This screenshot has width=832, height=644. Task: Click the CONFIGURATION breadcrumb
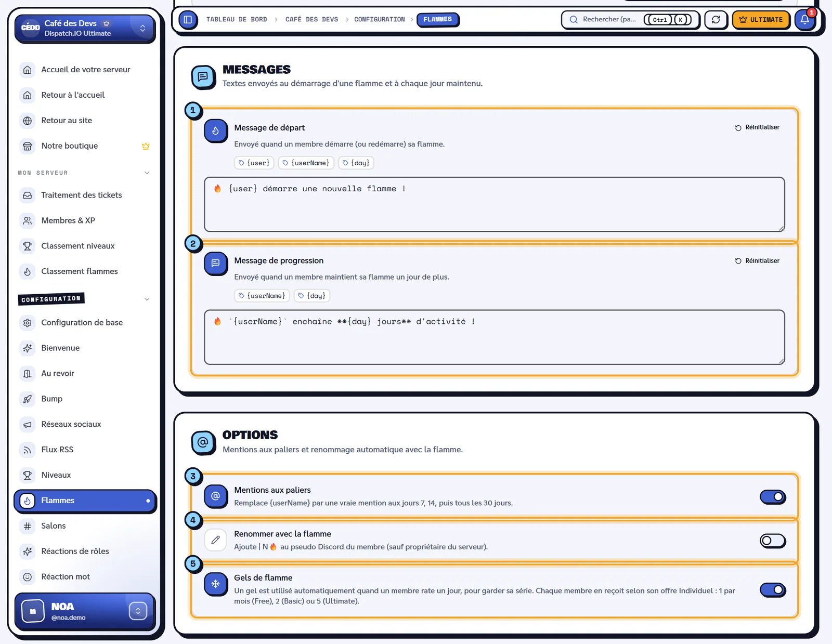(379, 20)
